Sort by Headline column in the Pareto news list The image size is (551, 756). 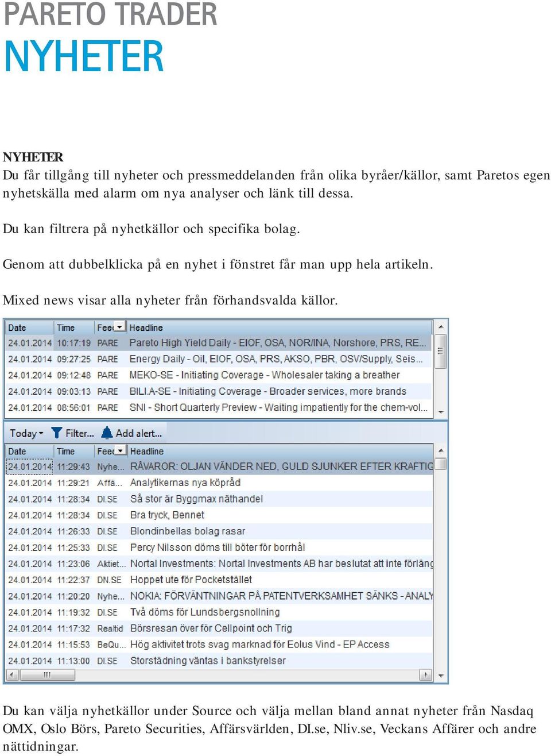coord(146,327)
